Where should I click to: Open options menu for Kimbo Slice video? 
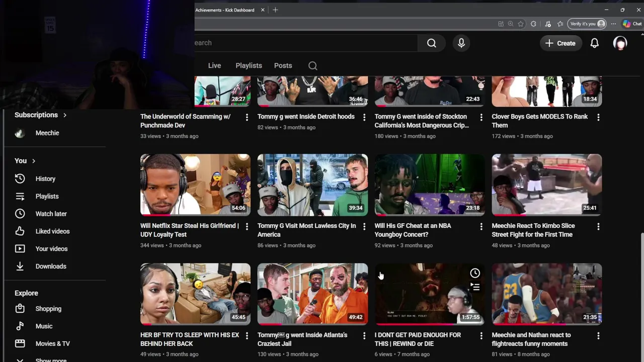(x=598, y=227)
